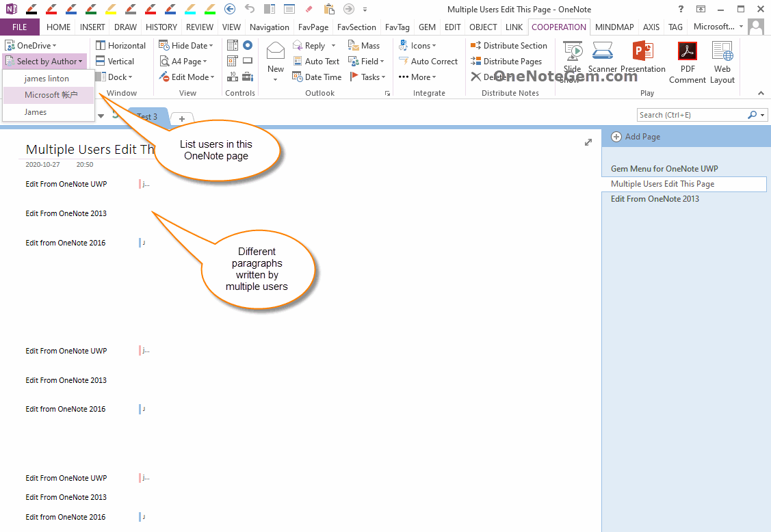
Task: Click the Full Page View toolbar icon
Action: click(x=289, y=9)
